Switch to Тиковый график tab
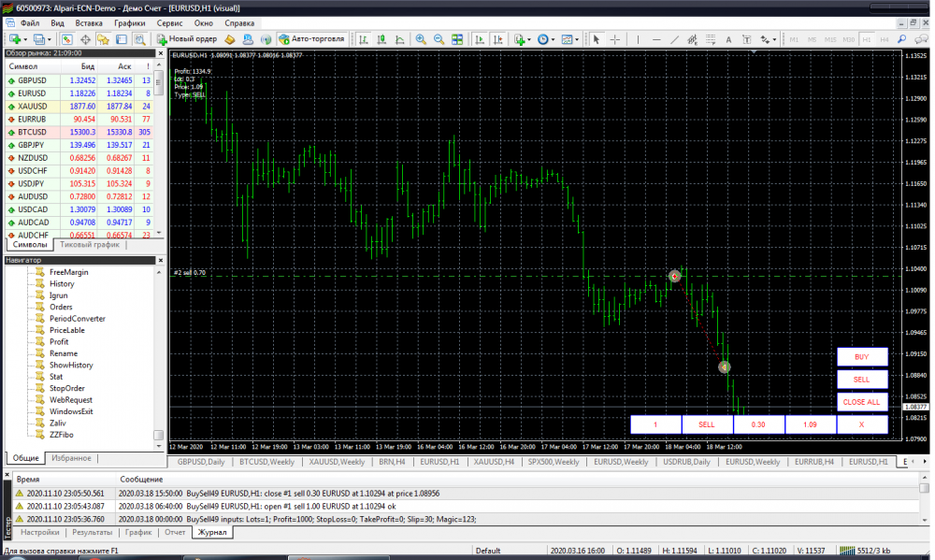This screenshot has width=935, height=560. 90,245
